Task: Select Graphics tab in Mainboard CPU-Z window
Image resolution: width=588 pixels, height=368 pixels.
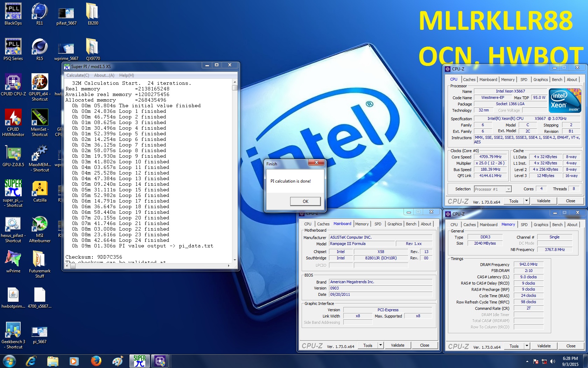Action: coord(394,224)
